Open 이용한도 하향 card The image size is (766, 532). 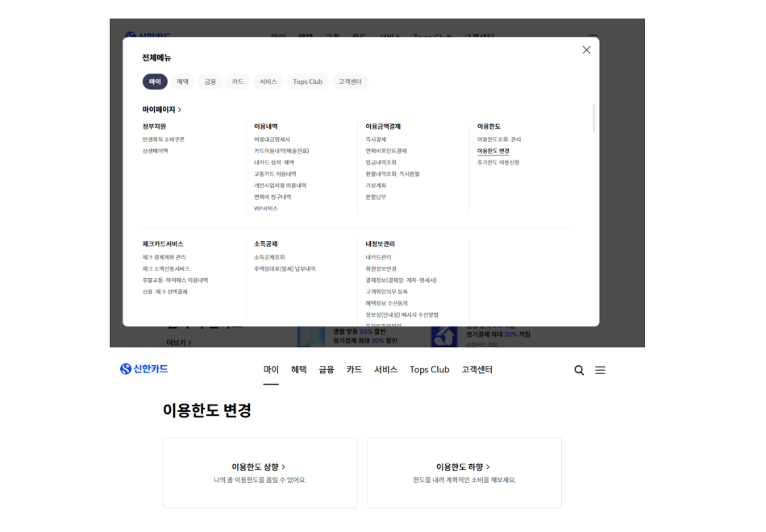[x=464, y=472]
